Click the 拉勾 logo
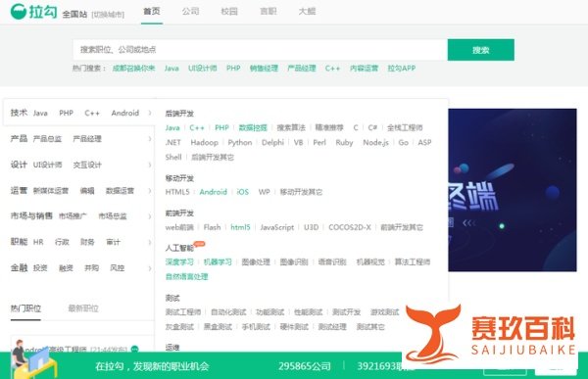The width and height of the screenshot is (588, 379). (33, 11)
